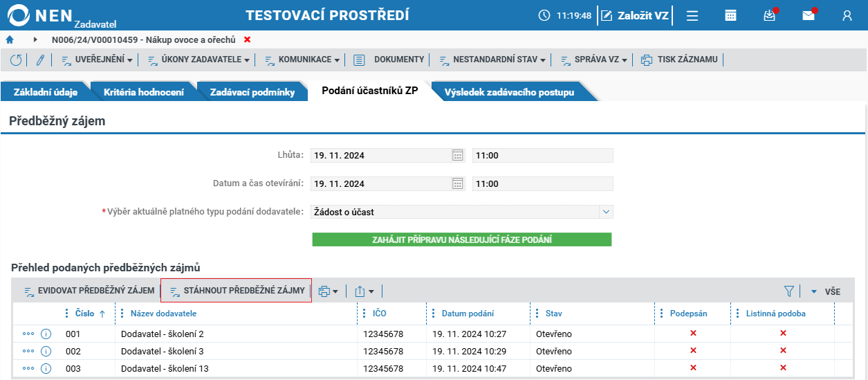Open the hamburger menu icon in header

(692, 15)
